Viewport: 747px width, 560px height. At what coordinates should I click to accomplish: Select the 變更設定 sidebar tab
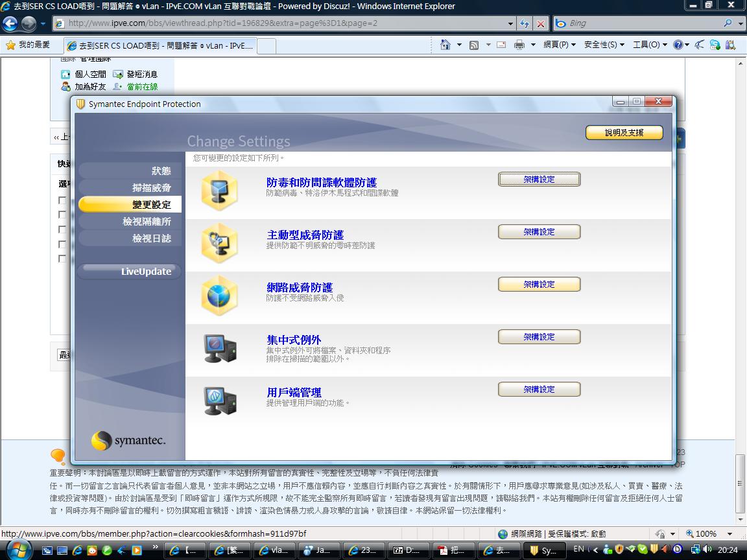(130, 205)
